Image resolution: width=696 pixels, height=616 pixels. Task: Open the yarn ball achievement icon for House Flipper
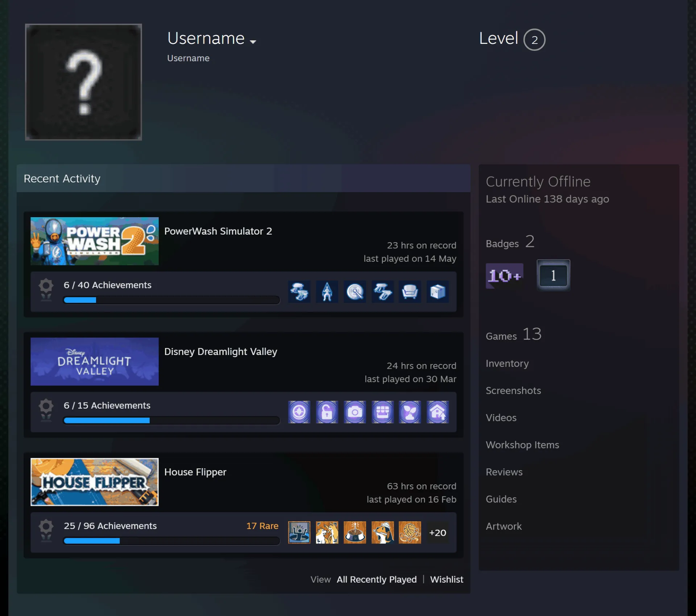tap(410, 532)
